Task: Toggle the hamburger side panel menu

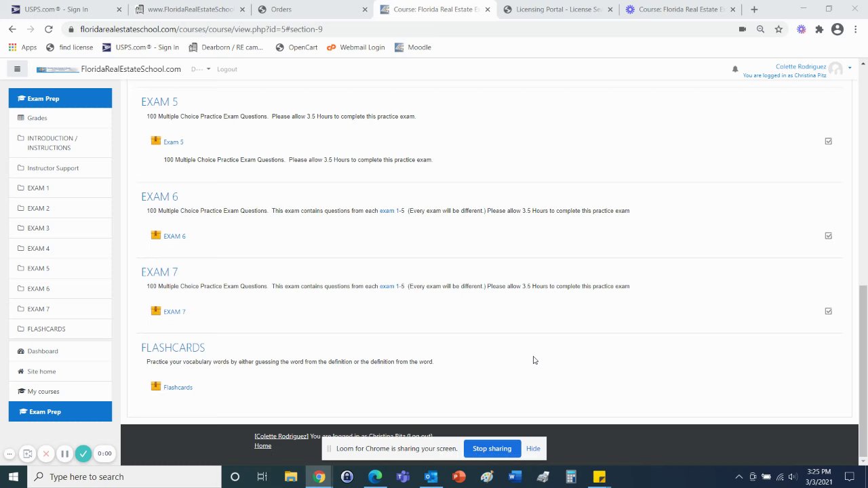Action: (17, 68)
